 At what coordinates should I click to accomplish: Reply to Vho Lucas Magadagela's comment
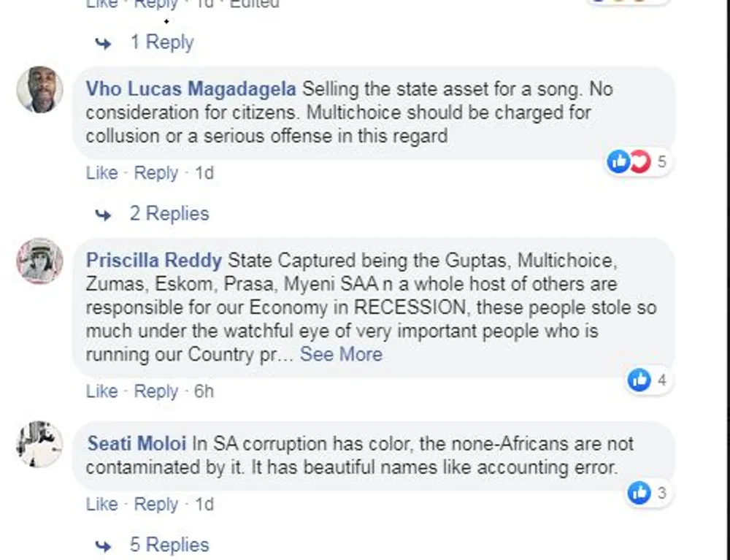tap(156, 173)
